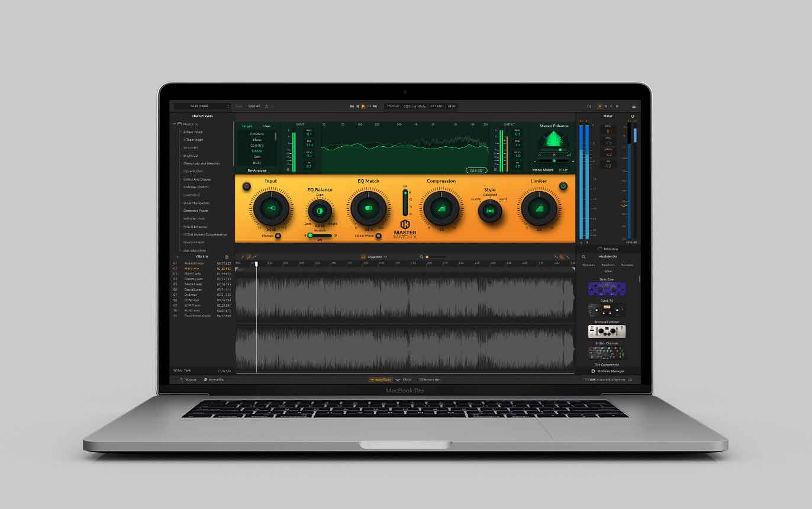Screen dimensions: 812x509
Task: Select the Dance target genre
Action: click(257, 151)
